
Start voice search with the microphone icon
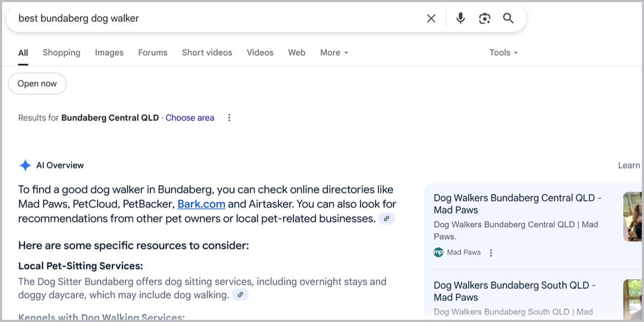460,19
